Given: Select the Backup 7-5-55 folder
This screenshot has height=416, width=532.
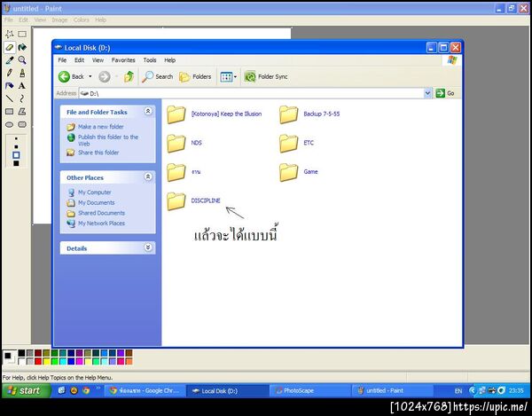Looking at the screenshot, I should 309,114.
